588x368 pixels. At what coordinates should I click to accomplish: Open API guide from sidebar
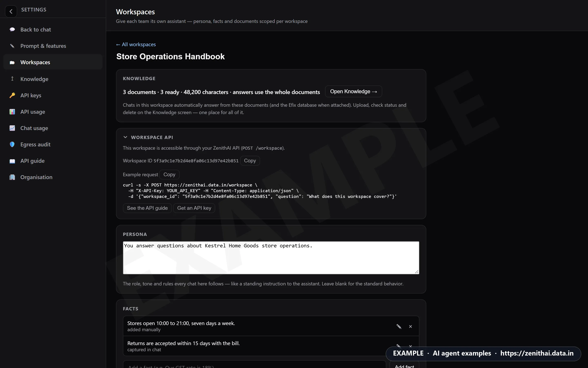(53, 161)
